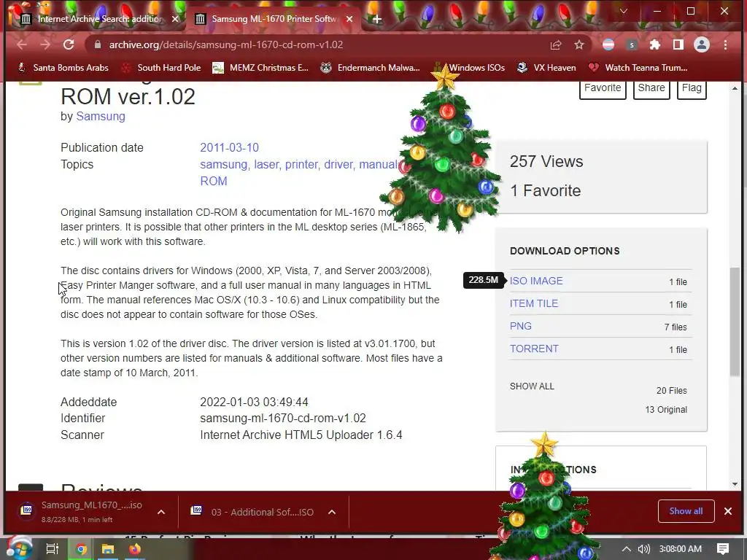Click the Share button
The image size is (747, 560).
[x=651, y=88]
